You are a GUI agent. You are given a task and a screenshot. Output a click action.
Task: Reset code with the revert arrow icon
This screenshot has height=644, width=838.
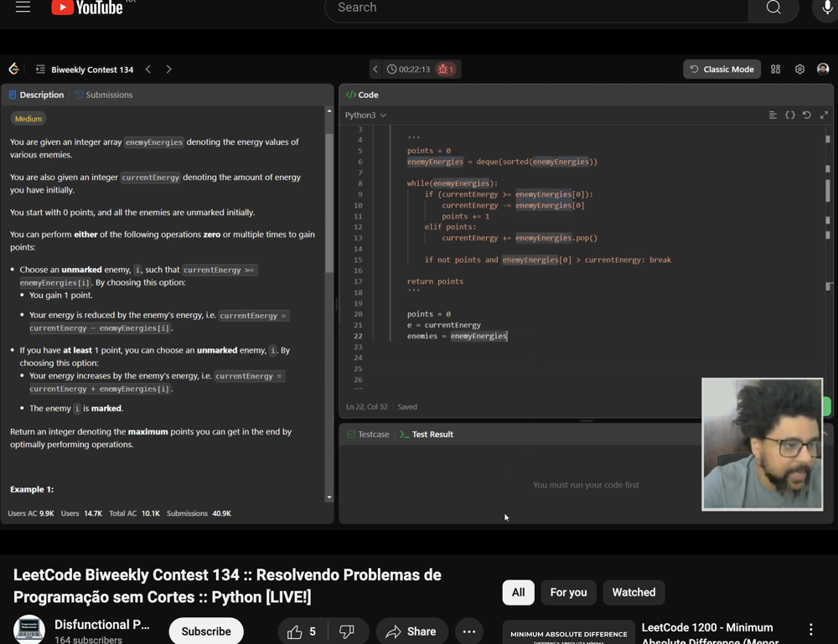point(807,115)
